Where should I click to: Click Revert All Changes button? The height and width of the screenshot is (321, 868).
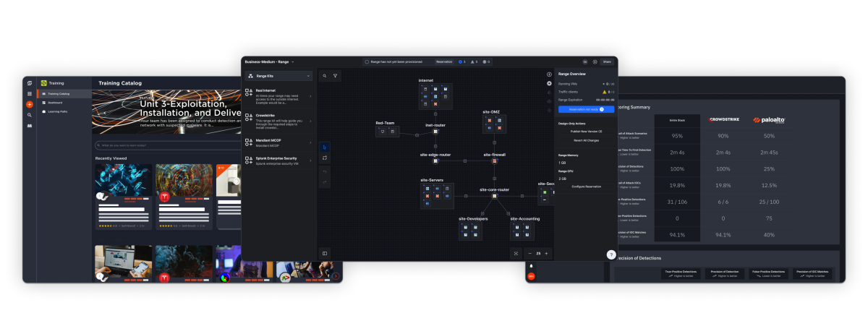click(587, 140)
